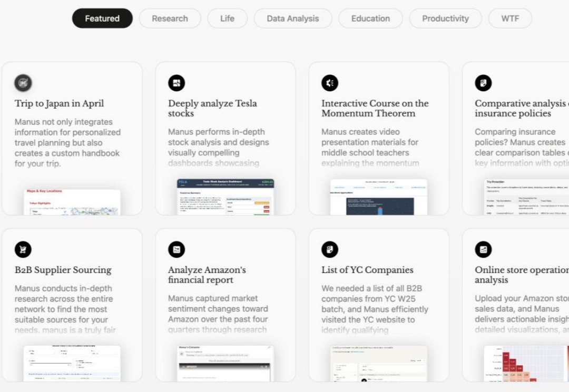
Task: Click text 'Manus creates video'
Action: point(360,132)
